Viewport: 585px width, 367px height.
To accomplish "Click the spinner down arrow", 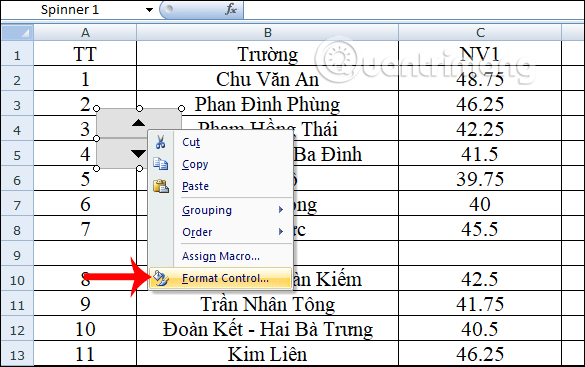I will [x=138, y=153].
